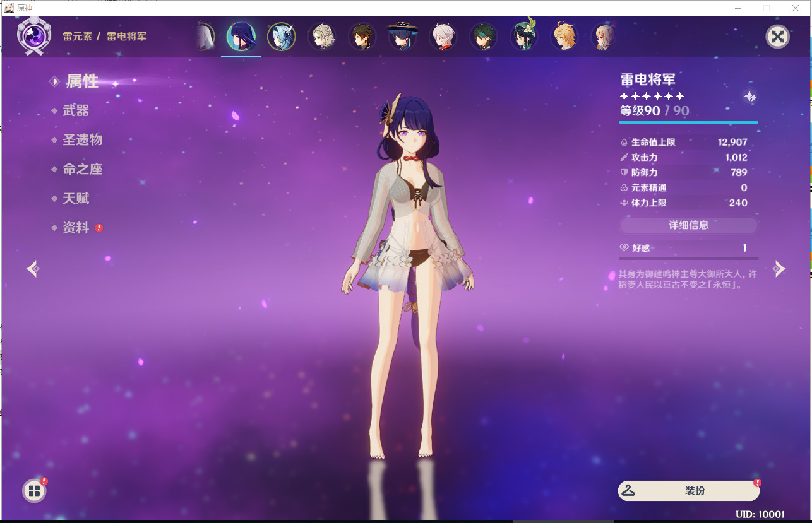Image resolution: width=812 pixels, height=523 pixels.
Task: Go to the previous character with left arrow
Action: (33, 269)
